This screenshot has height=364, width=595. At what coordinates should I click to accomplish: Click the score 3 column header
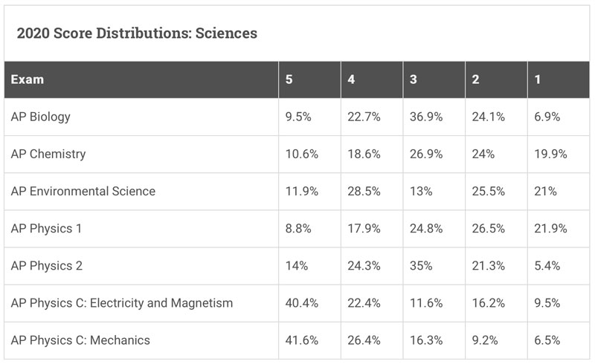(434, 79)
